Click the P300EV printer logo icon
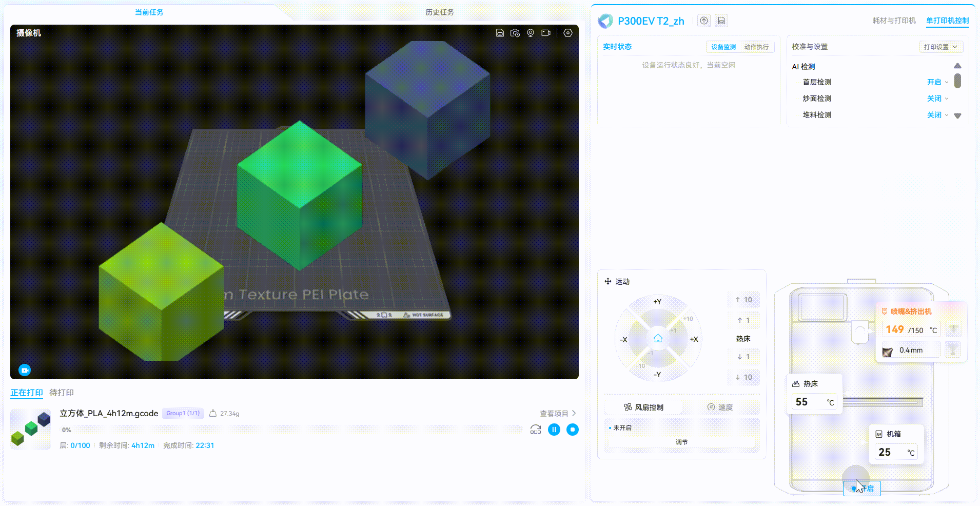This screenshot has width=980, height=506. click(x=605, y=21)
